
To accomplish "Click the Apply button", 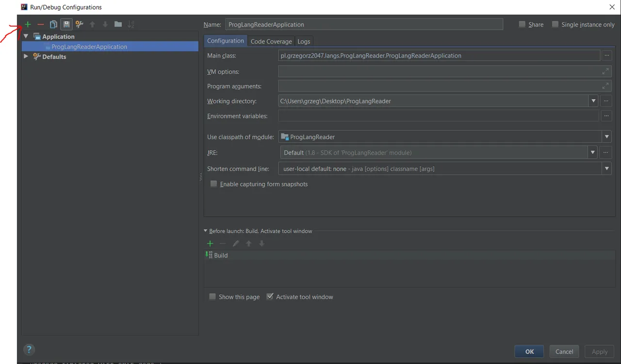I will [600, 352].
